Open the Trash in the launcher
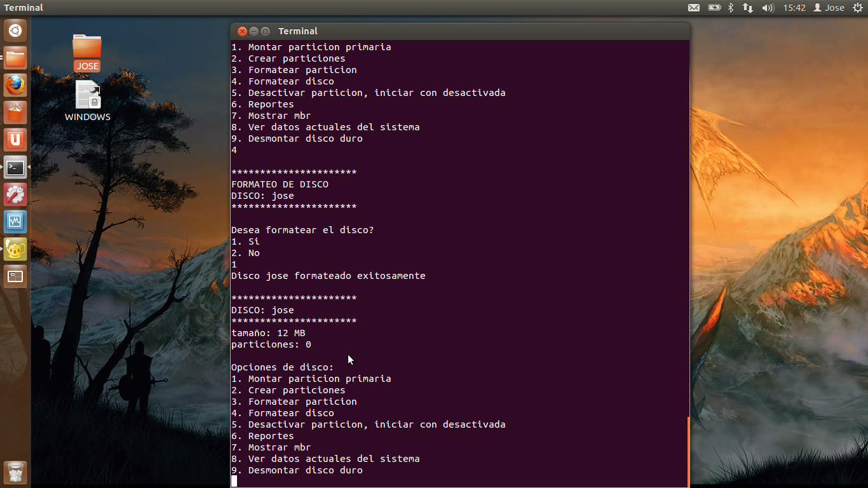 point(15,473)
